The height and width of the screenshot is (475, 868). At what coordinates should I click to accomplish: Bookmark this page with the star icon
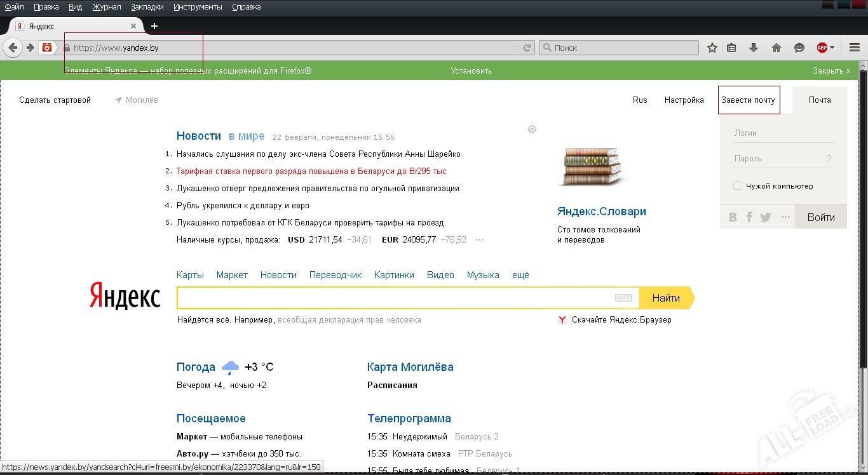coord(712,47)
